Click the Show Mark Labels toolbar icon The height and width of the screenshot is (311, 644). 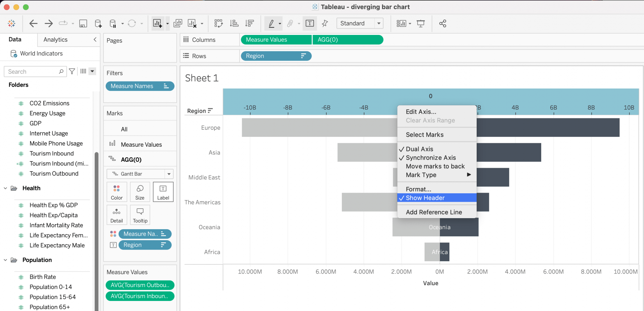coord(310,23)
